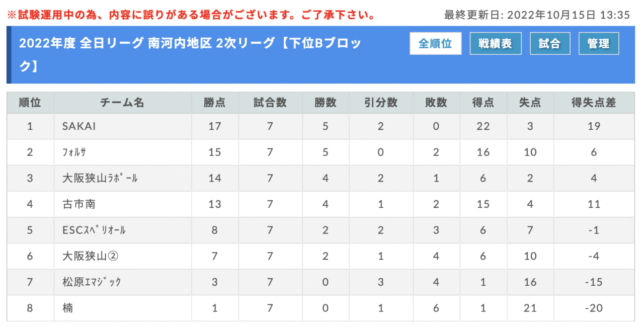Click the 楠 team name
Viewport: 644px width, 328px height.
point(67,308)
